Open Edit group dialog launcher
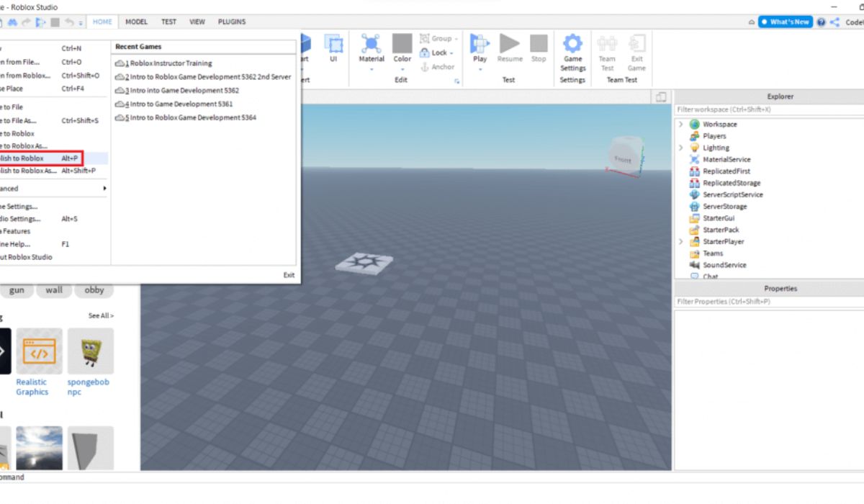Image resolution: width=864 pixels, height=504 pixels. tap(456, 81)
